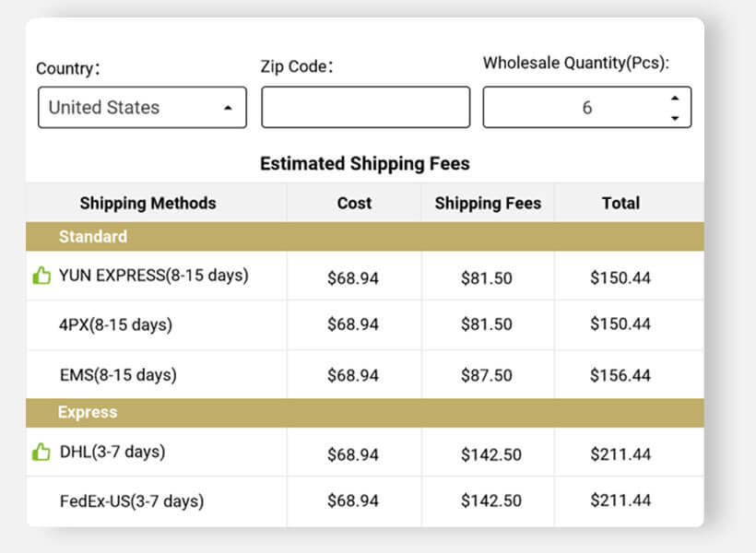This screenshot has width=756, height=553.
Task: Click the thumbs-up icon next to DHL
Action: tap(41, 451)
